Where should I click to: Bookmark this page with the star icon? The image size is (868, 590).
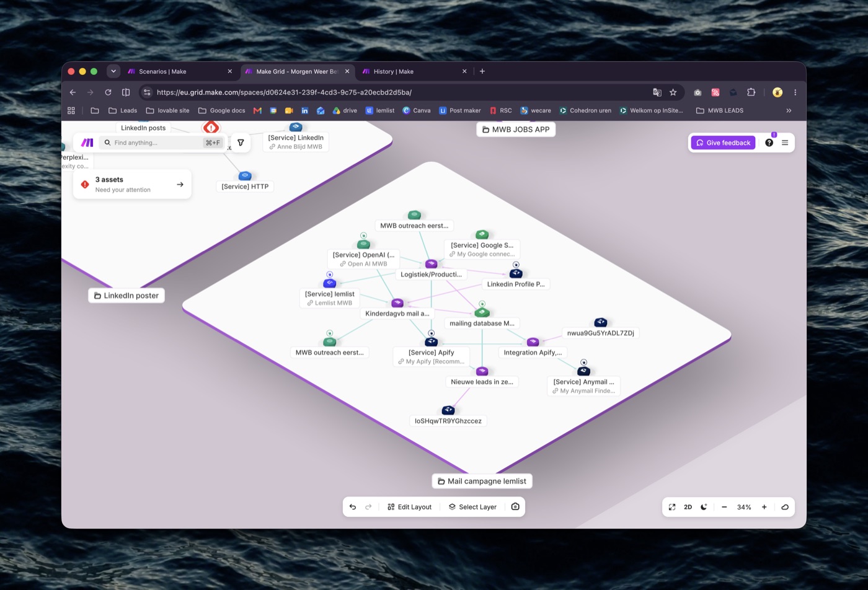click(x=673, y=92)
